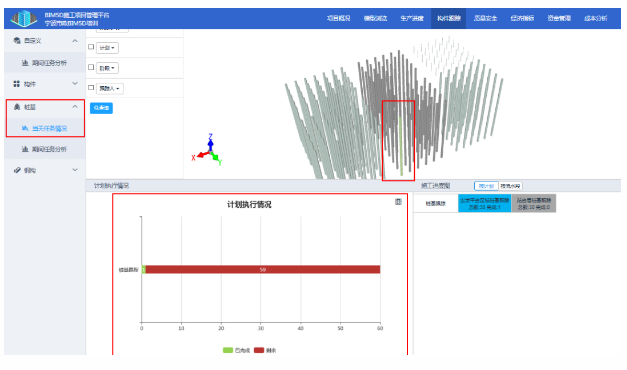Open the 项目概况 top menu
The image size is (627, 370).
(x=338, y=18)
